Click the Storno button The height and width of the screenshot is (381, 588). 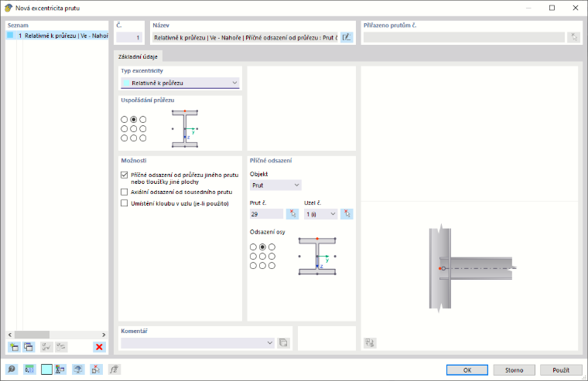pyautogui.click(x=514, y=369)
